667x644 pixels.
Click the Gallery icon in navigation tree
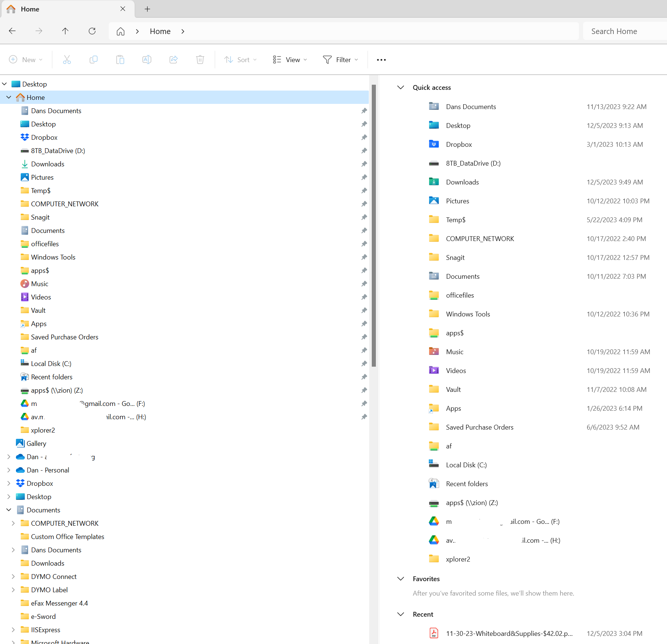(x=20, y=443)
